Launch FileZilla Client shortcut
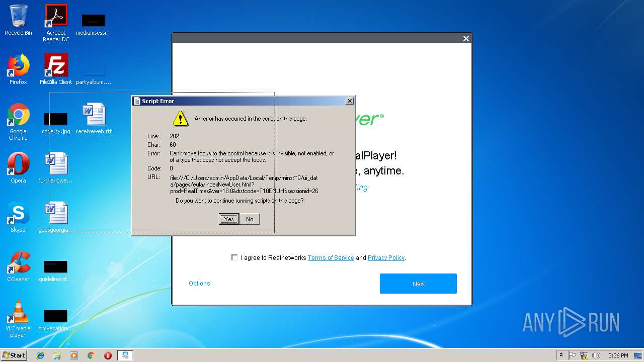This screenshot has width=644, height=362. [56, 69]
